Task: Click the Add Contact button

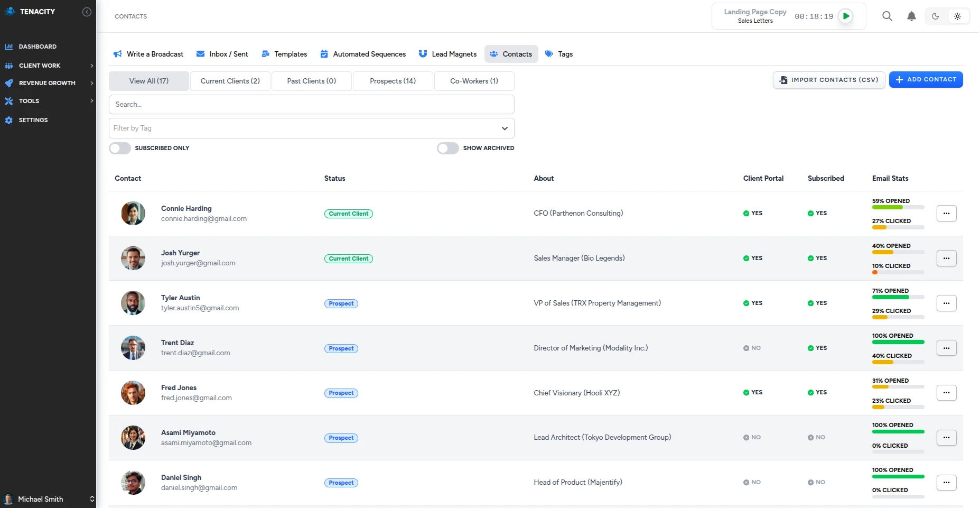Action: pos(926,80)
